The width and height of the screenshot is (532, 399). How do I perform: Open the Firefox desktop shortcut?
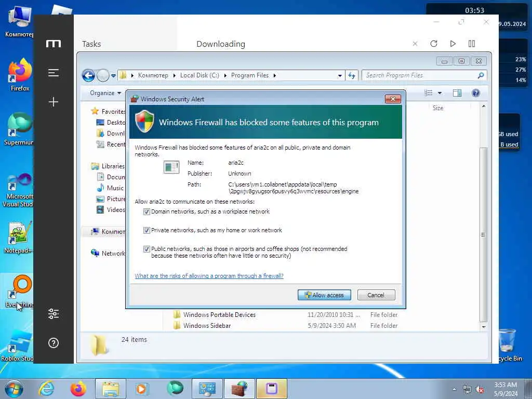point(20,75)
